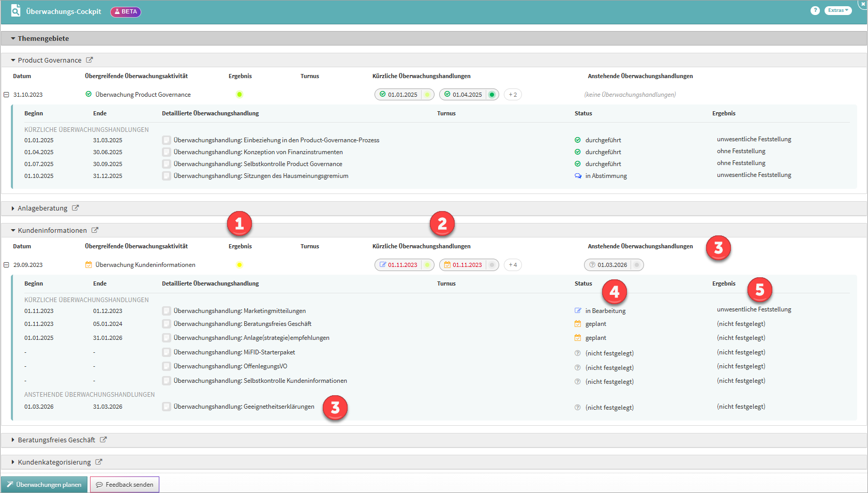This screenshot has height=493, width=868.
Task: Open Beratungsfreies Geschäft external link icon
Action: [103, 440]
